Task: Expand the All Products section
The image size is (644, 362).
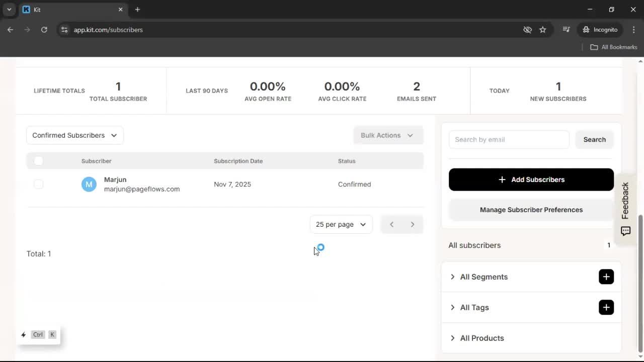Action: pyautogui.click(x=481, y=338)
